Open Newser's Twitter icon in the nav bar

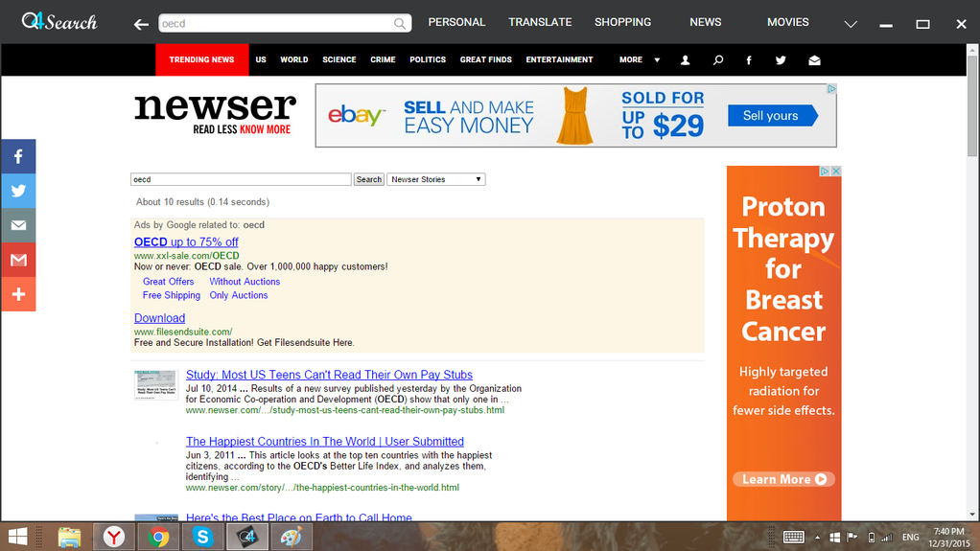781,60
